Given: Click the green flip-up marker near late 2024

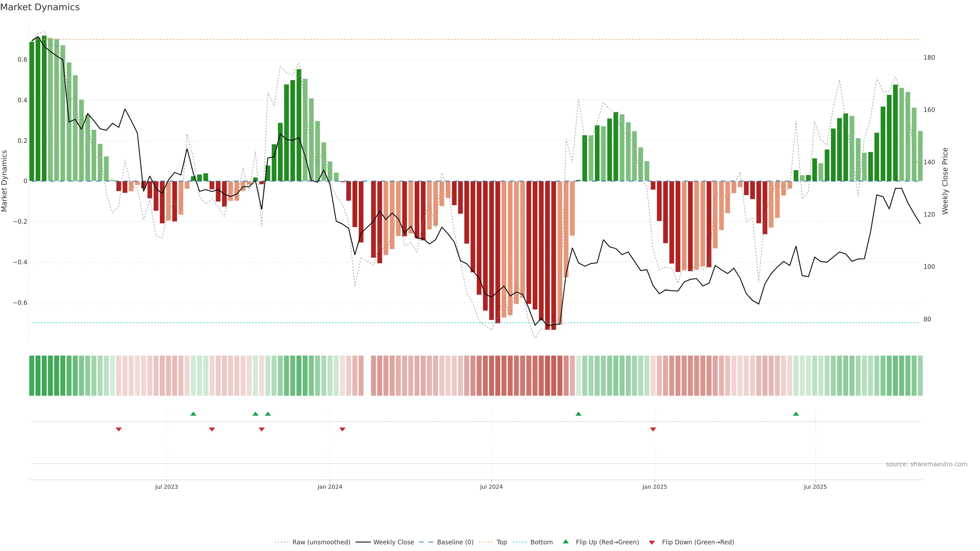Looking at the screenshot, I should pos(578,414).
